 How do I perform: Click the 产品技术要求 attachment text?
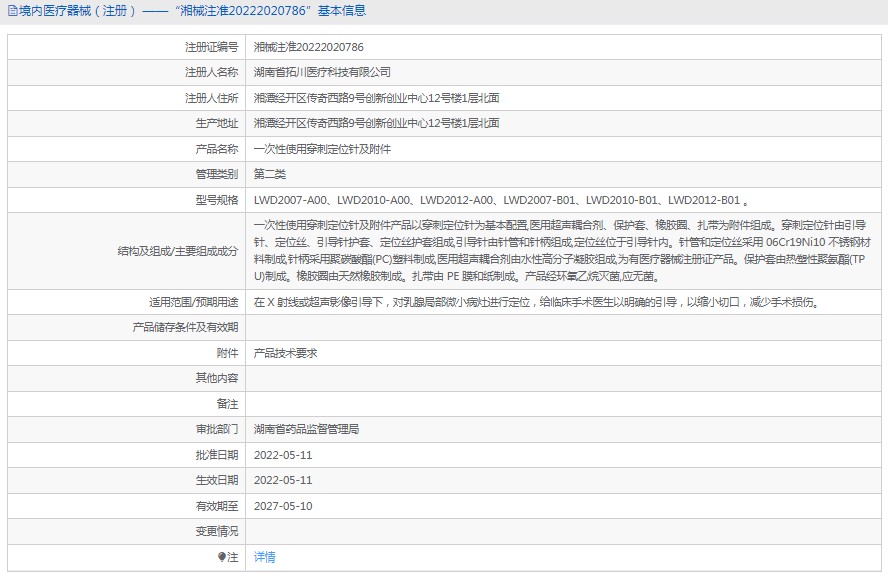285,353
